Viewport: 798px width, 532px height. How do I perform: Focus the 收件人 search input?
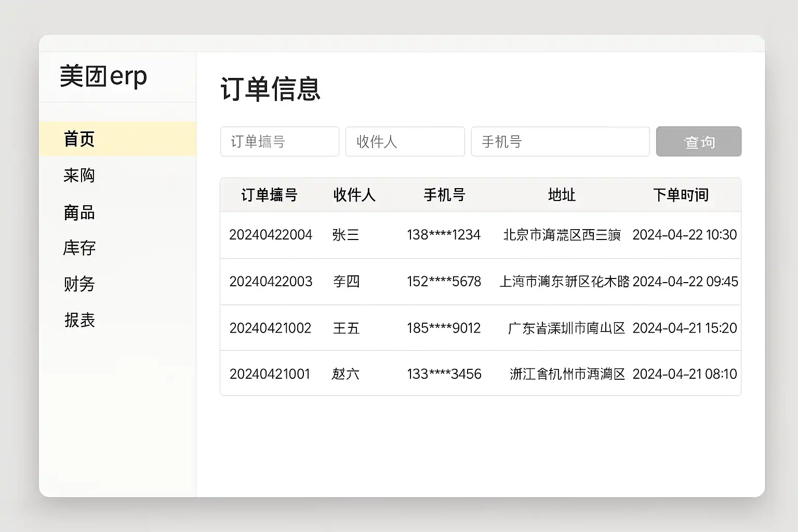pos(405,141)
